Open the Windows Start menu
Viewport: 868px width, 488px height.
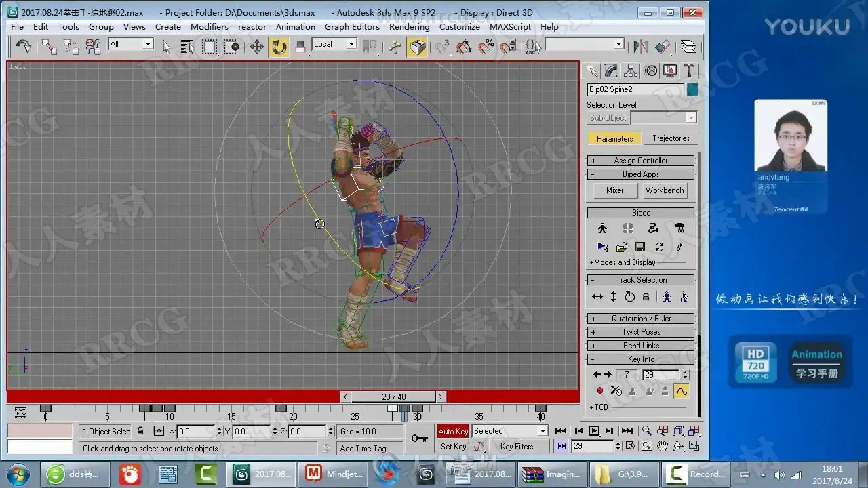(x=17, y=474)
